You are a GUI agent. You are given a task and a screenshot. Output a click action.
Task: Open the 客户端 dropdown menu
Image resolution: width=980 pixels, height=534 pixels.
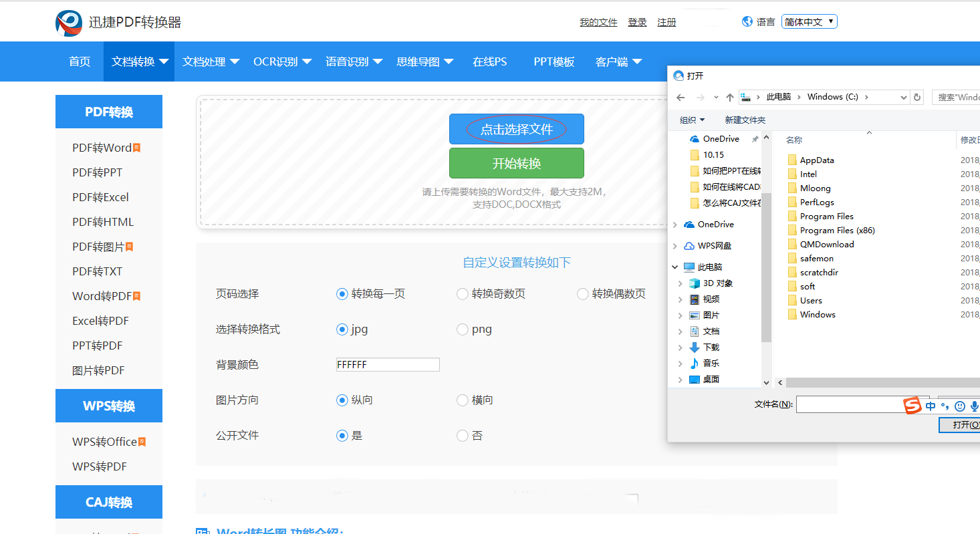(619, 61)
